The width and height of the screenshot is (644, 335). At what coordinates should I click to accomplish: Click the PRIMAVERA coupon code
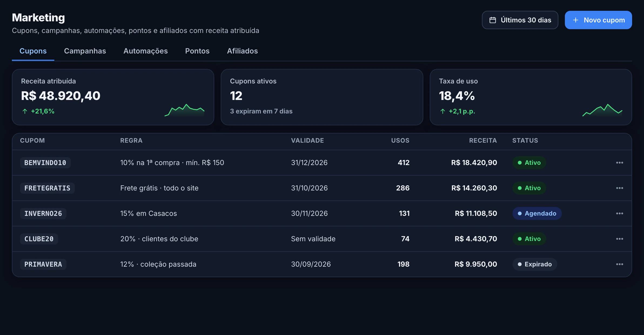43,264
